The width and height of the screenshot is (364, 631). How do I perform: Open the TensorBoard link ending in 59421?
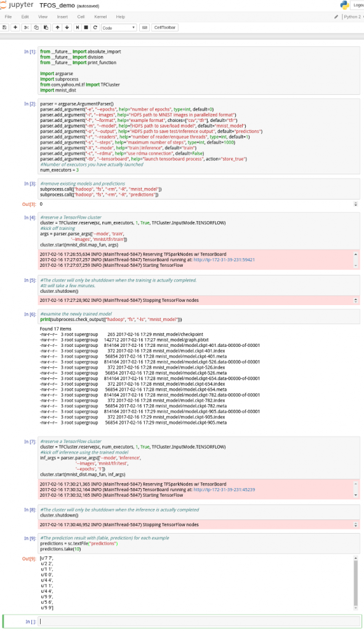(224, 260)
